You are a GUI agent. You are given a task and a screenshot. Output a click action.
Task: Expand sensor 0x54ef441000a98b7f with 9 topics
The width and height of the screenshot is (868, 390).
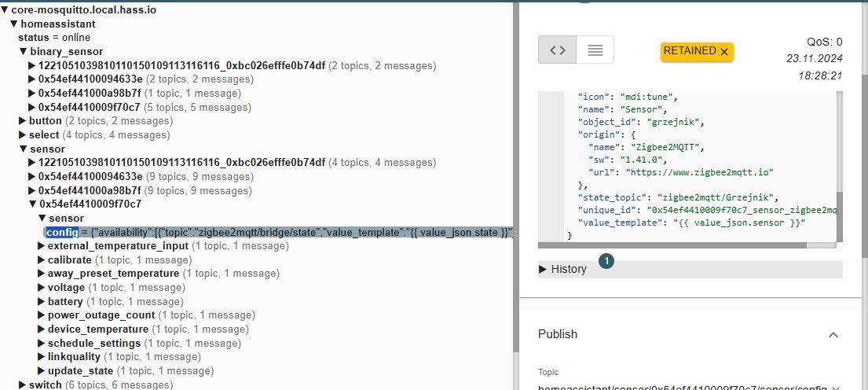point(32,190)
